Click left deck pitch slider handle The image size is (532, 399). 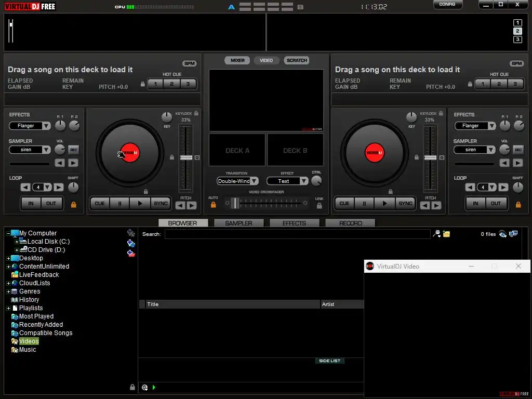(x=186, y=158)
